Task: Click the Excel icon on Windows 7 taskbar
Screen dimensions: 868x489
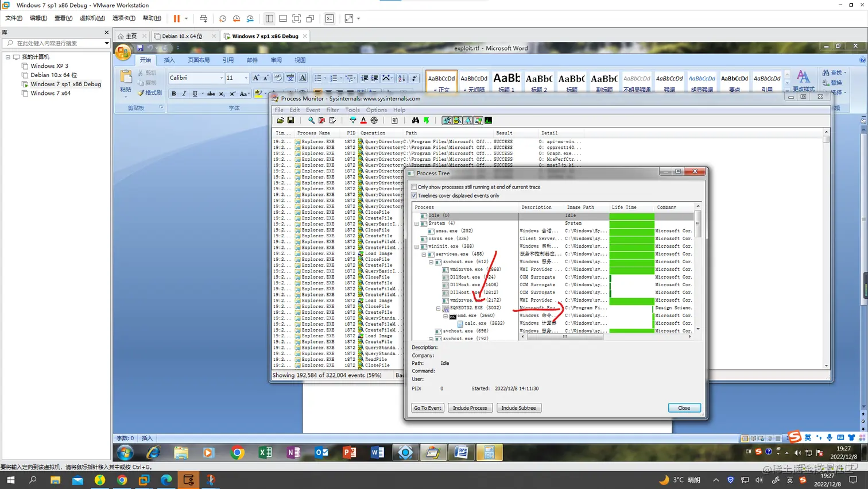Action: click(x=265, y=453)
